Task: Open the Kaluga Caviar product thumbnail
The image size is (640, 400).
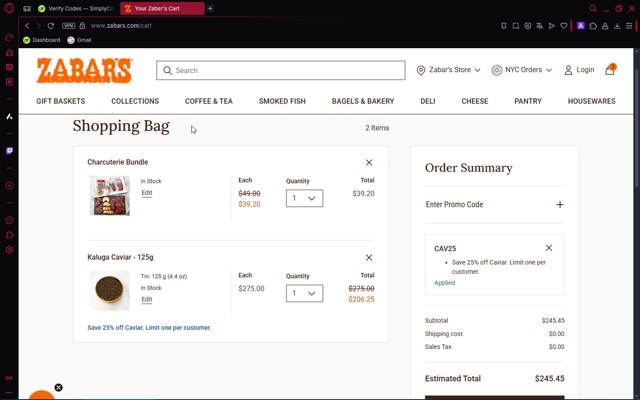Action: [110, 291]
